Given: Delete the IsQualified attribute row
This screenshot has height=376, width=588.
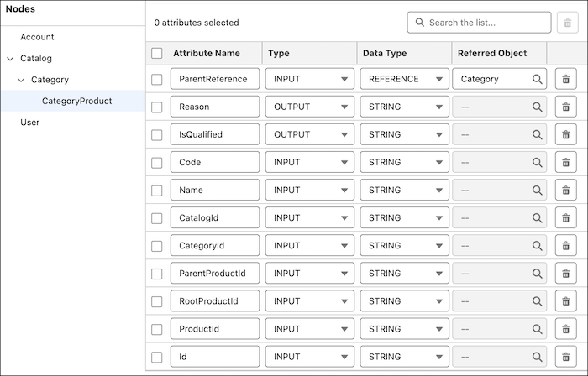Looking at the screenshot, I should click(x=565, y=134).
